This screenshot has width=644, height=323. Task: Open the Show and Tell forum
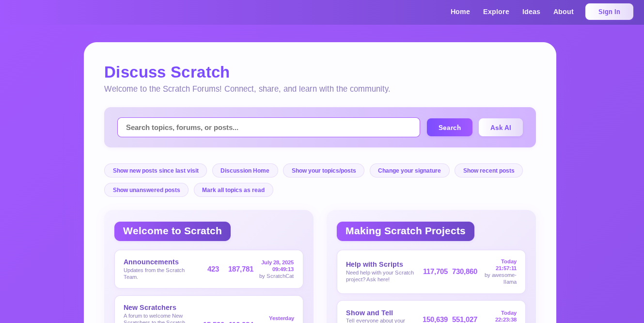point(369,313)
